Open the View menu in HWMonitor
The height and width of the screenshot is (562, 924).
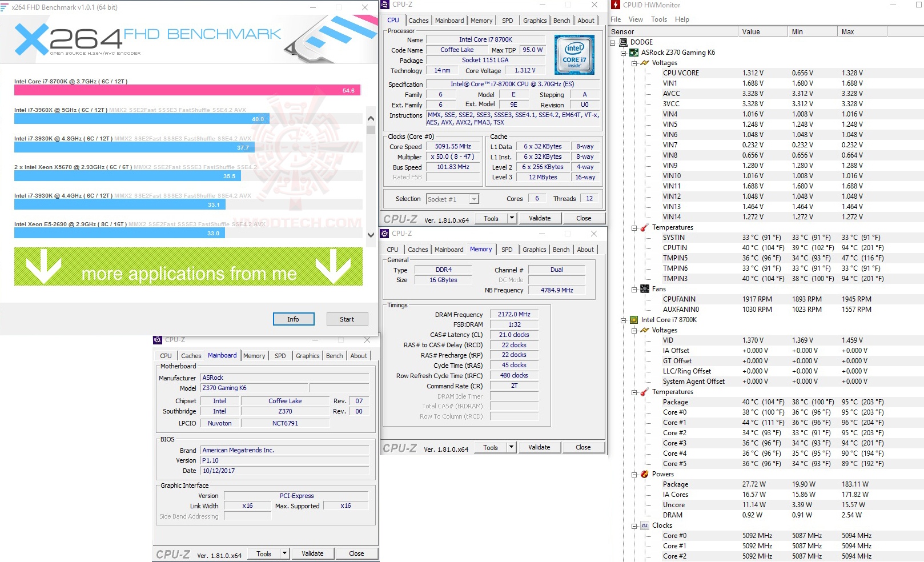click(x=636, y=19)
